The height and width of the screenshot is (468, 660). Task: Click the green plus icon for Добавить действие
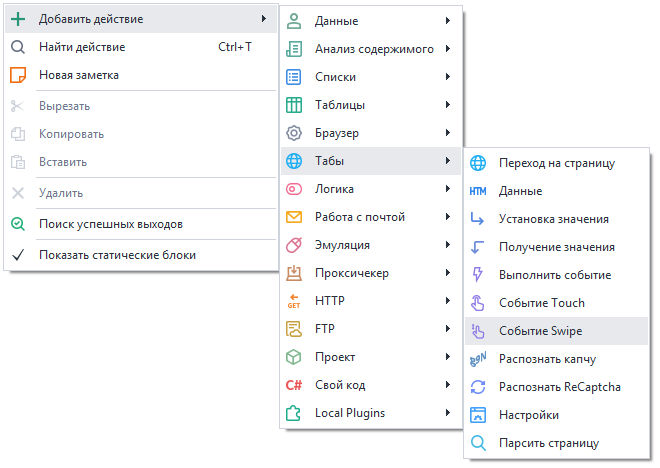pos(18,19)
